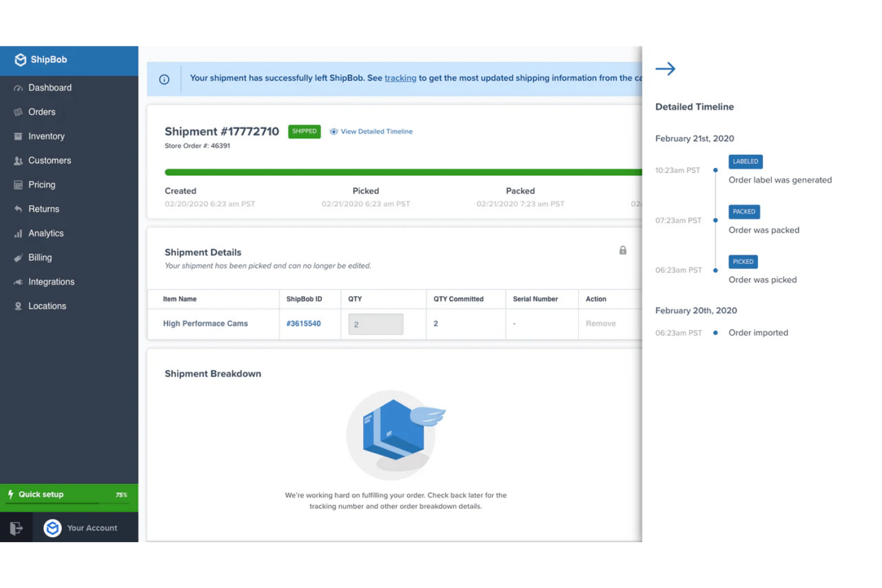Screen dimensions: 882x588
Task: Click Remove for High Performace Cams
Action: pyautogui.click(x=601, y=323)
